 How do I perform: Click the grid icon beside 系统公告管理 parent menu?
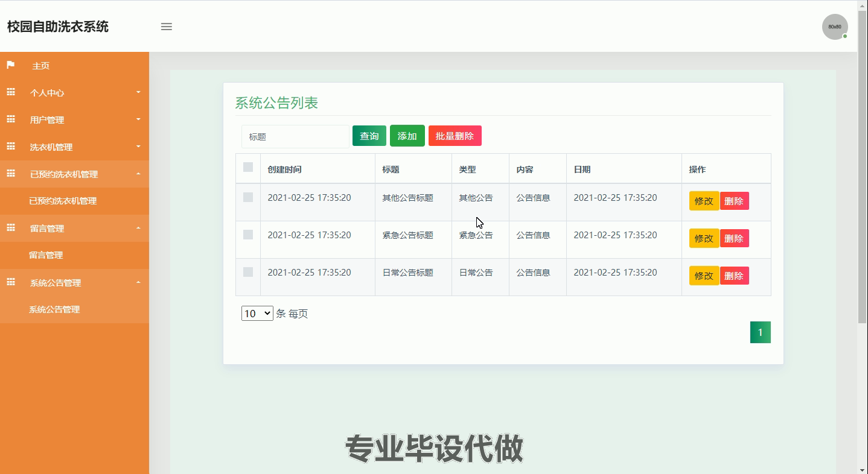point(10,282)
